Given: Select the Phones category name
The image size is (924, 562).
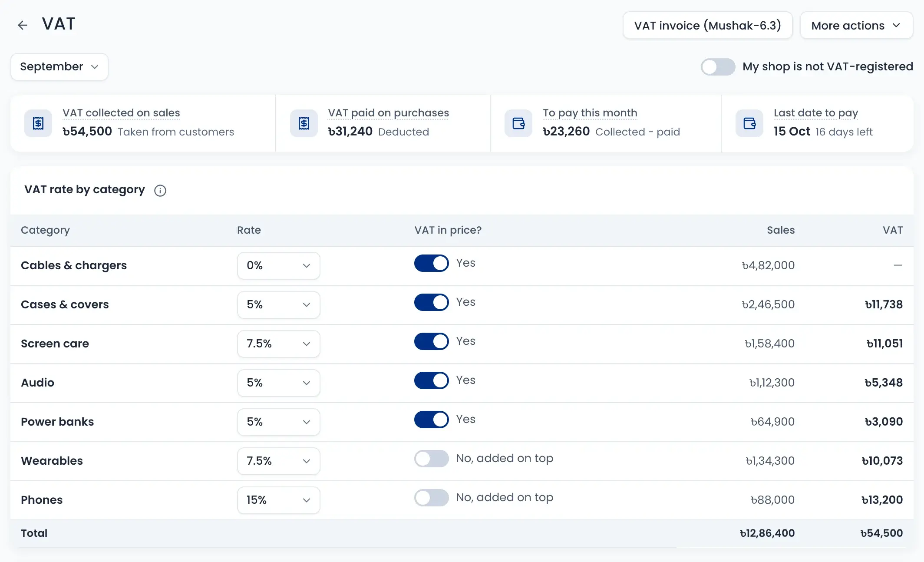Looking at the screenshot, I should [x=42, y=500].
